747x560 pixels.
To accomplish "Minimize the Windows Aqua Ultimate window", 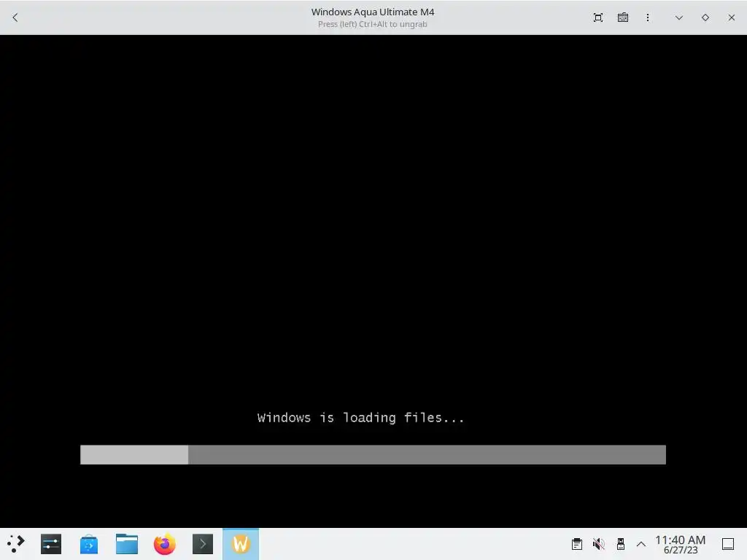I will pos(679,17).
